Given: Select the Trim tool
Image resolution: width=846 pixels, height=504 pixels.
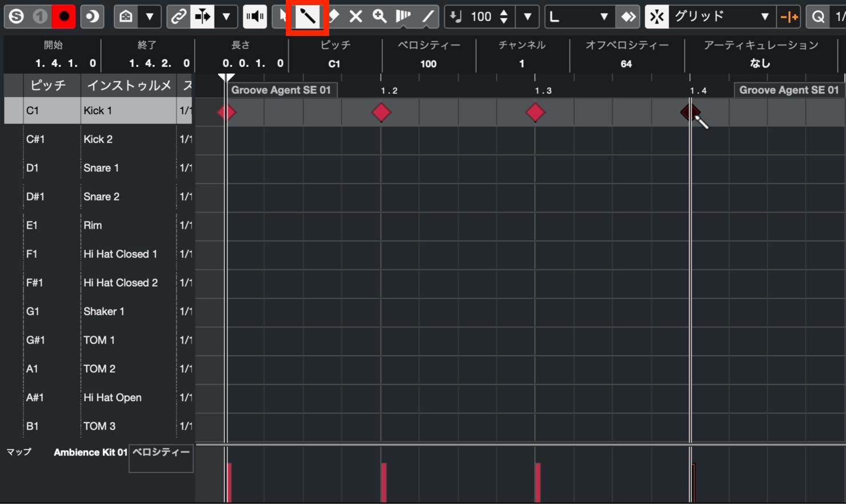Looking at the screenshot, I should [x=404, y=17].
